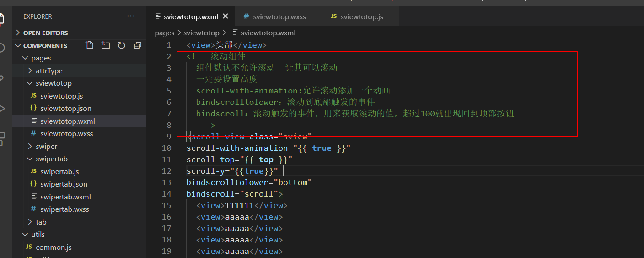Open the Search activity bar icon
Screen dimensions: 644x258
[2, 48]
